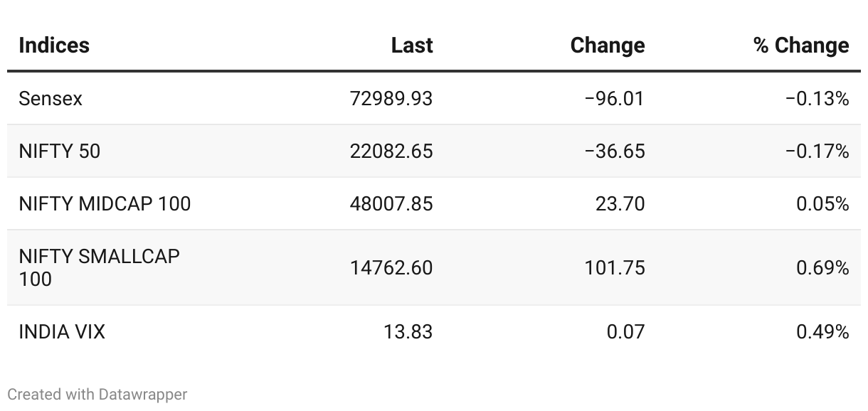
Task: Click the Indices column header
Action: pyautogui.click(x=54, y=46)
